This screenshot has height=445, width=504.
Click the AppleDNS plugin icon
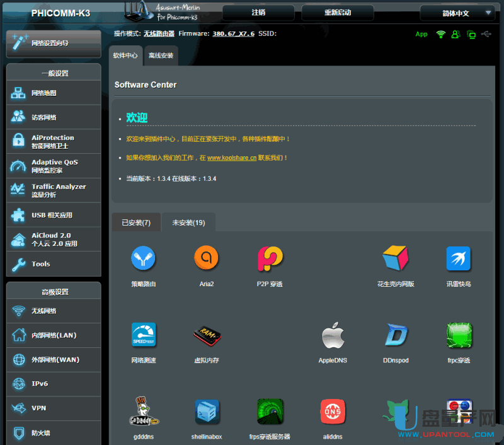pyautogui.click(x=333, y=336)
